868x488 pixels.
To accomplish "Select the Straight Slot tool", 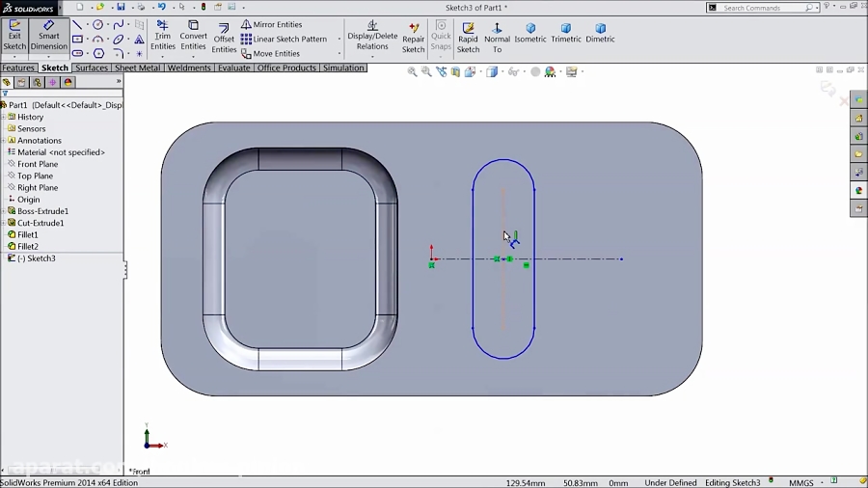I will (x=77, y=54).
